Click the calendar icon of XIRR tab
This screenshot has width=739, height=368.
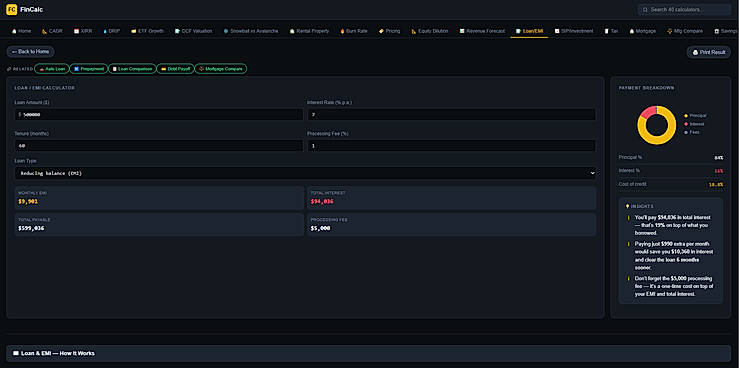[x=76, y=31]
